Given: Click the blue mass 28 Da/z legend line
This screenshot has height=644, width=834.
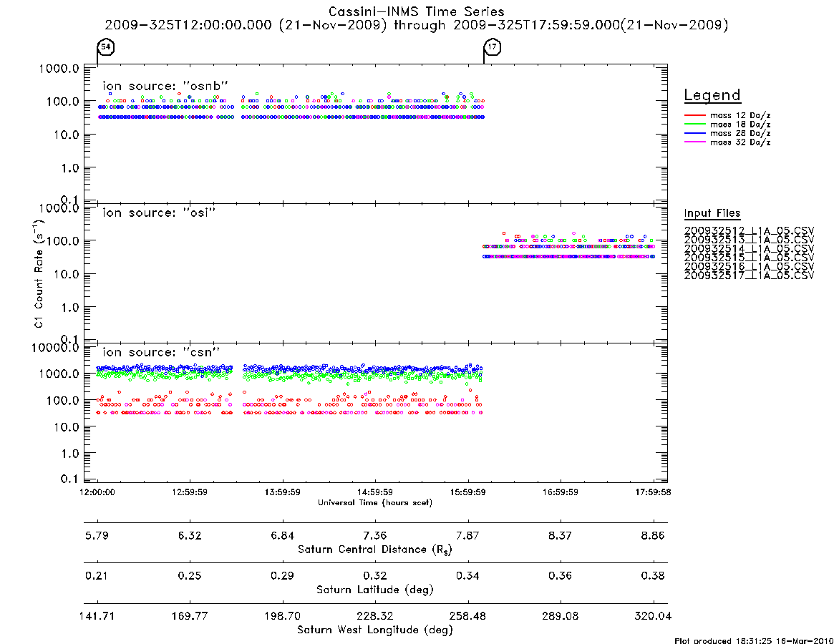Looking at the screenshot, I should [694, 133].
